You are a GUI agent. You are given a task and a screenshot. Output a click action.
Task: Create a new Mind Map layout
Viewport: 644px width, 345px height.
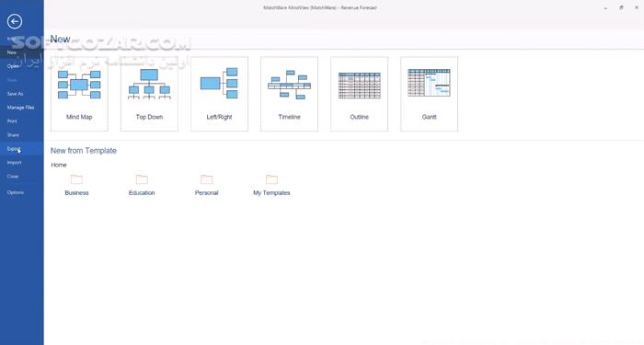tap(79, 94)
